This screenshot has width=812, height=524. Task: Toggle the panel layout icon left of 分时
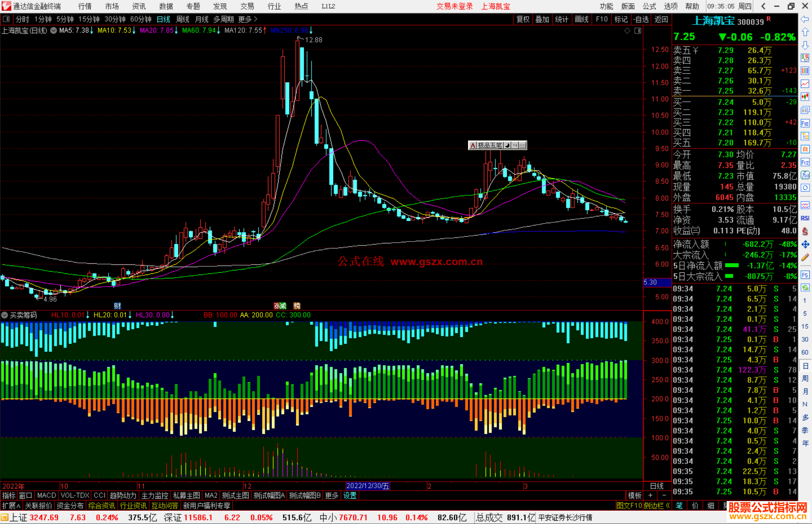point(6,19)
